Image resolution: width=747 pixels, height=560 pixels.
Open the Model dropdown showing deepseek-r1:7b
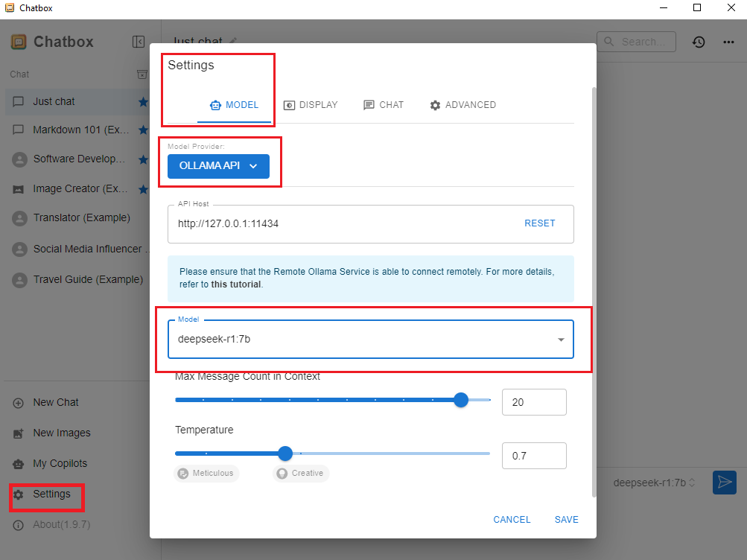click(x=371, y=340)
